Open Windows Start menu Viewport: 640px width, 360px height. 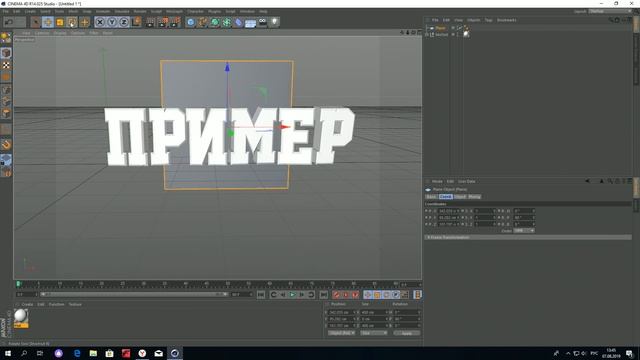pos(8,353)
